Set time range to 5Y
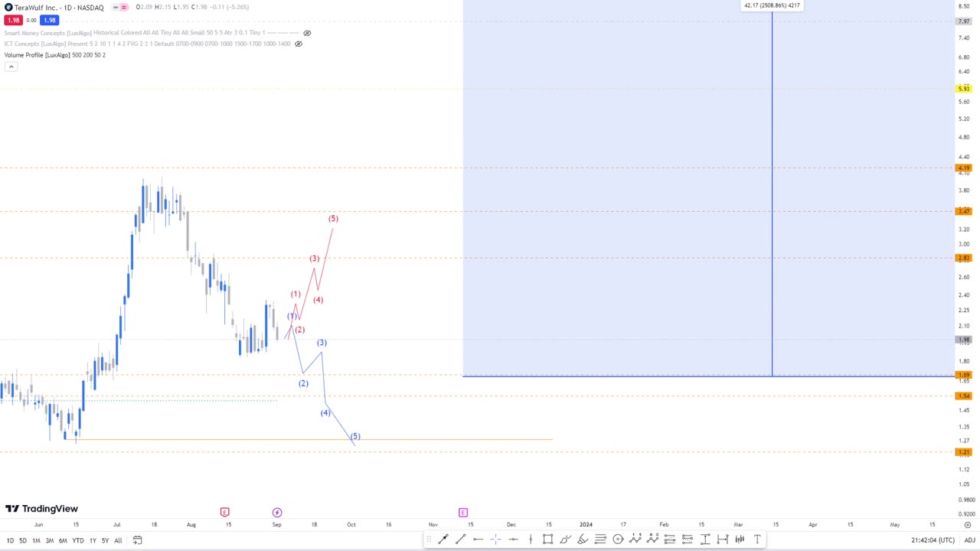 pyautogui.click(x=105, y=540)
